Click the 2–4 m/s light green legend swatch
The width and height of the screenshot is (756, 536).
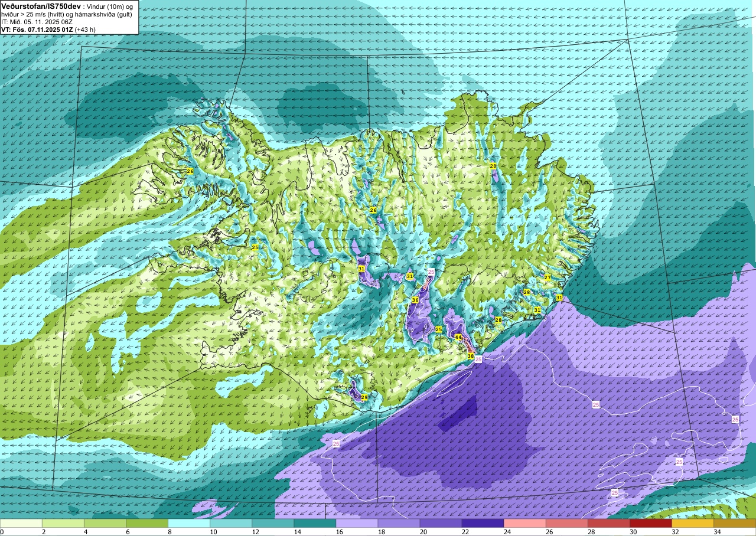pos(63,523)
